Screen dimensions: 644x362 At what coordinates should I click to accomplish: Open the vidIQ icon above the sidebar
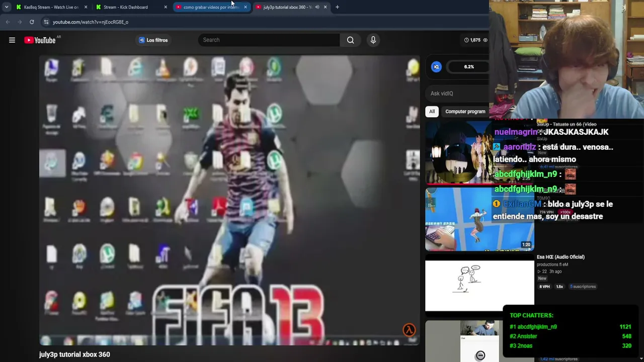pos(436,67)
